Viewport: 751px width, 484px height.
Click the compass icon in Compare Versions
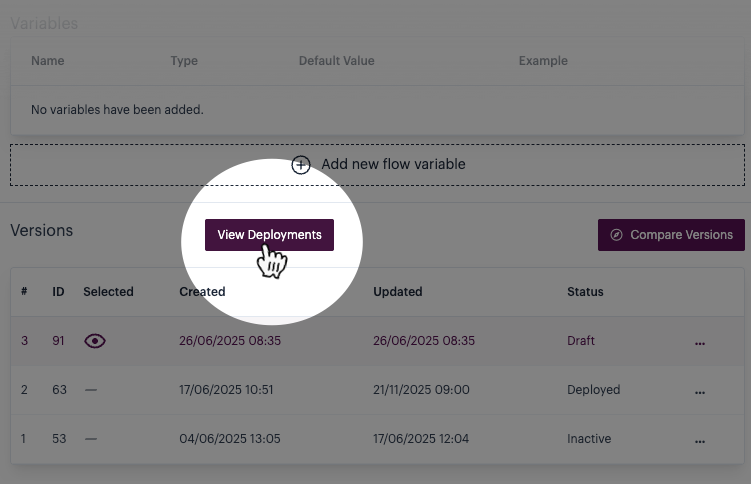(616, 235)
